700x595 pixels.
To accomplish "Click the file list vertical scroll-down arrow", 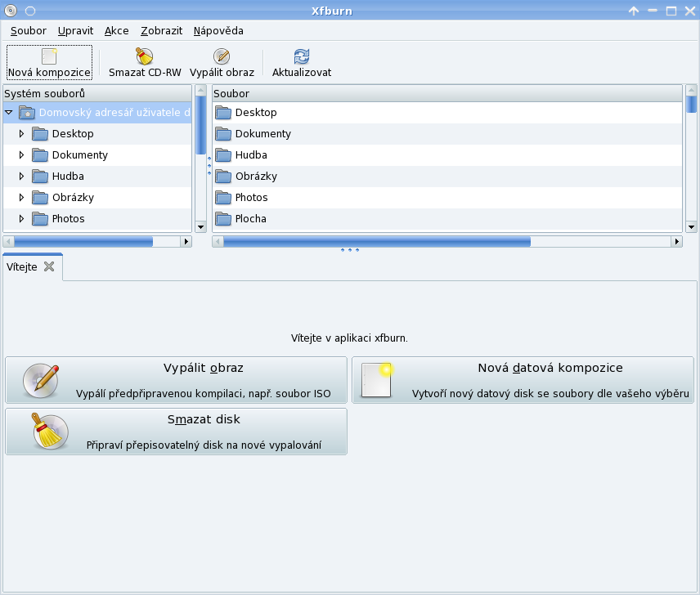I will pyautogui.click(x=692, y=227).
